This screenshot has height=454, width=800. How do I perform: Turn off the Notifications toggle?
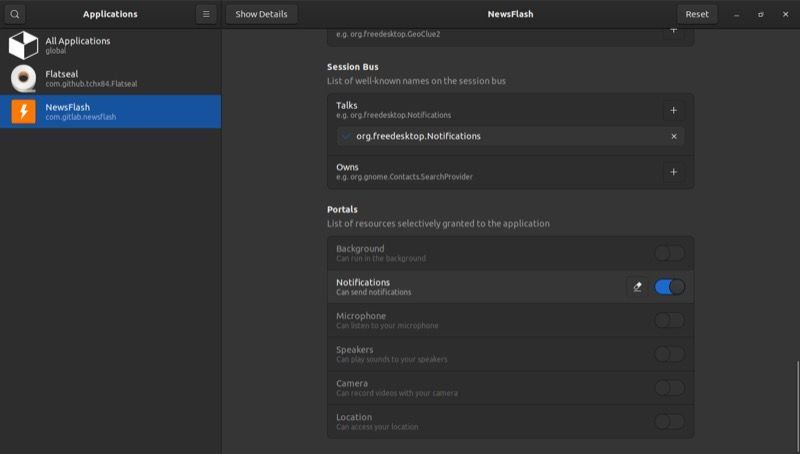(669, 287)
